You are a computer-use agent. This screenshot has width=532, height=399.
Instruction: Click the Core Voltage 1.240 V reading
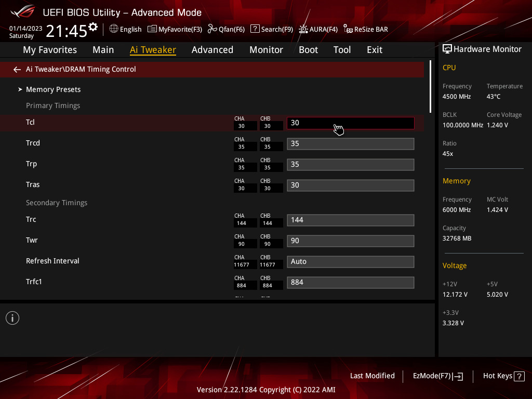pos(497,125)
